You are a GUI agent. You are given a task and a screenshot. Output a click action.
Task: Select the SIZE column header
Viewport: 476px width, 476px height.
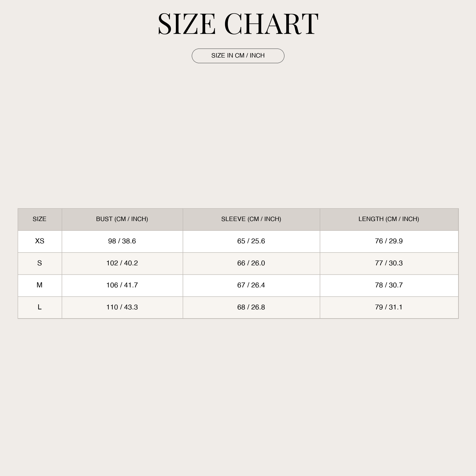tap(40, 219)
